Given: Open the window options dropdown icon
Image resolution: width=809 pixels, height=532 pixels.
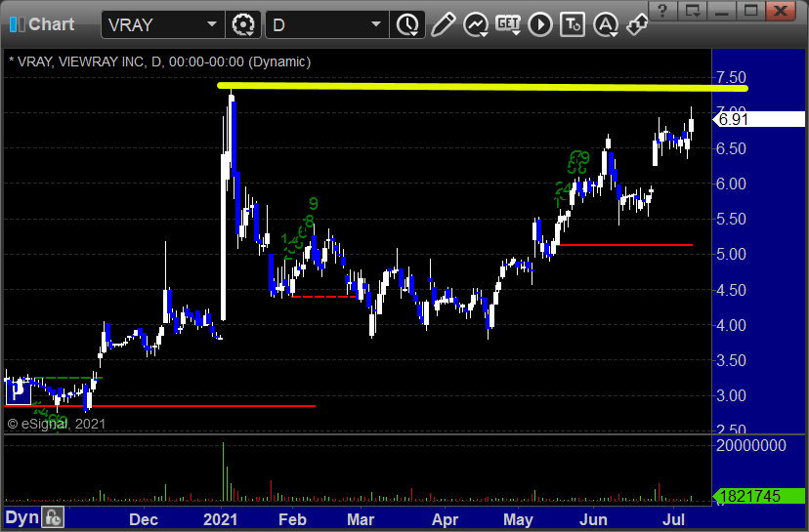Looking at the screenshot, I should point(692,11).
